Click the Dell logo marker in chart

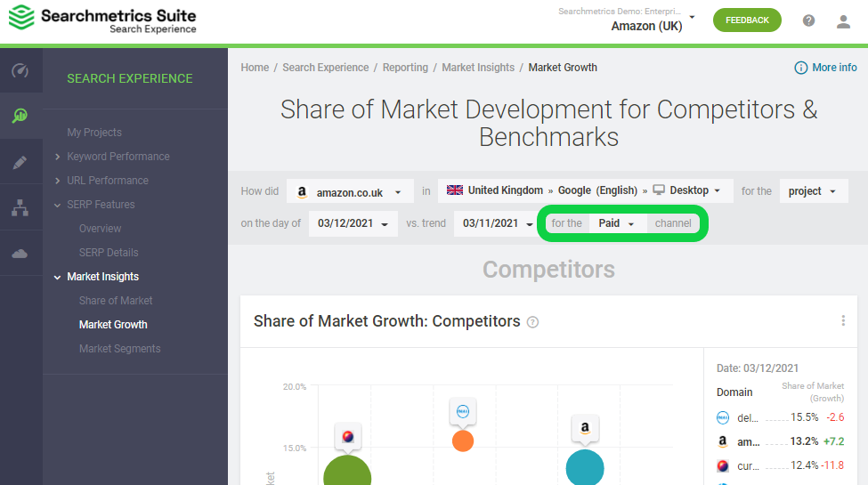[463, 411]
